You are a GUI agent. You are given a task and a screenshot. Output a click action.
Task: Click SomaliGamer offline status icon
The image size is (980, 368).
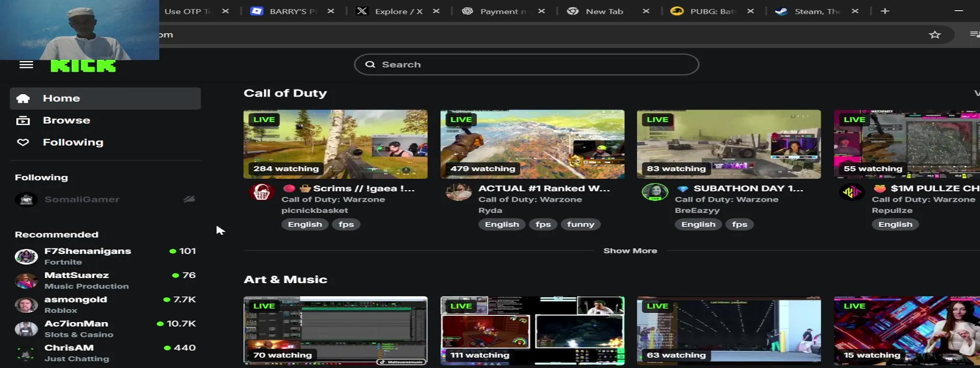pos(189,199)
